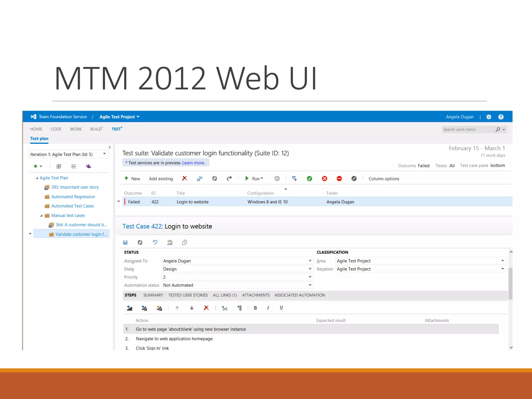Click red X remove test case icon
Screen dimensions: 532x399
184,178
